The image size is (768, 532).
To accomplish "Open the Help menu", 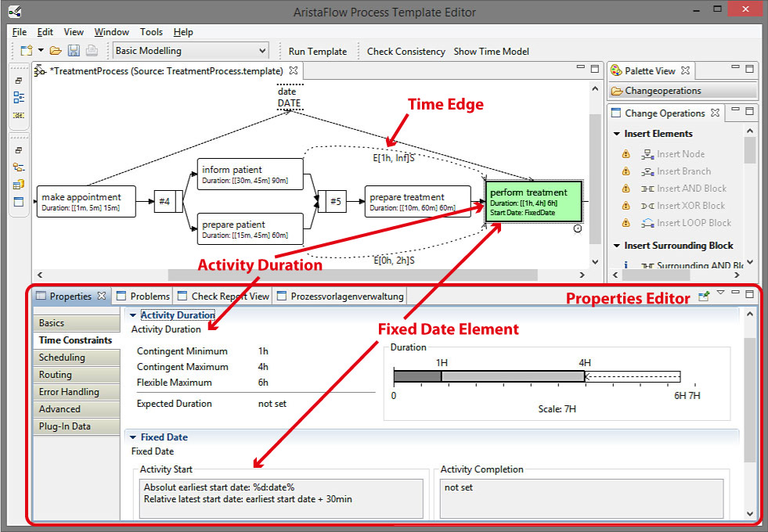I will pos(183,32).
